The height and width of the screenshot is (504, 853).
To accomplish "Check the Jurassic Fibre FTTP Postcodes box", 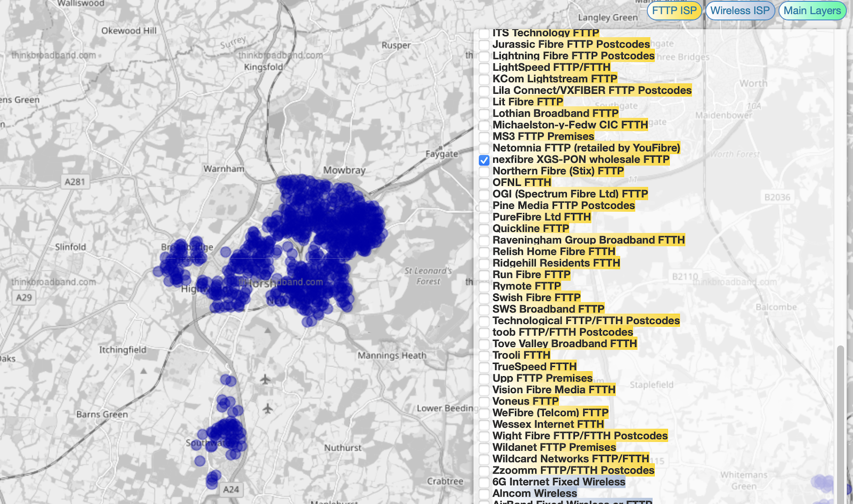I will tap(484, 45).
